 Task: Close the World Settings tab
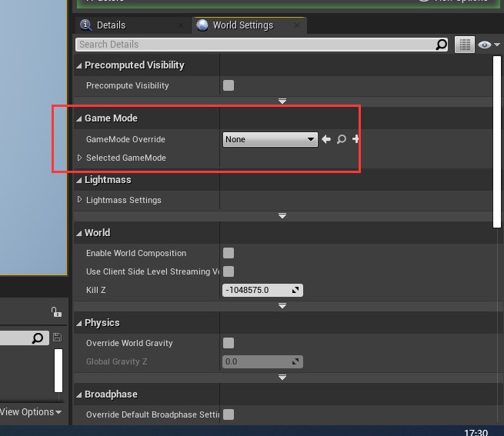point(297,25)
